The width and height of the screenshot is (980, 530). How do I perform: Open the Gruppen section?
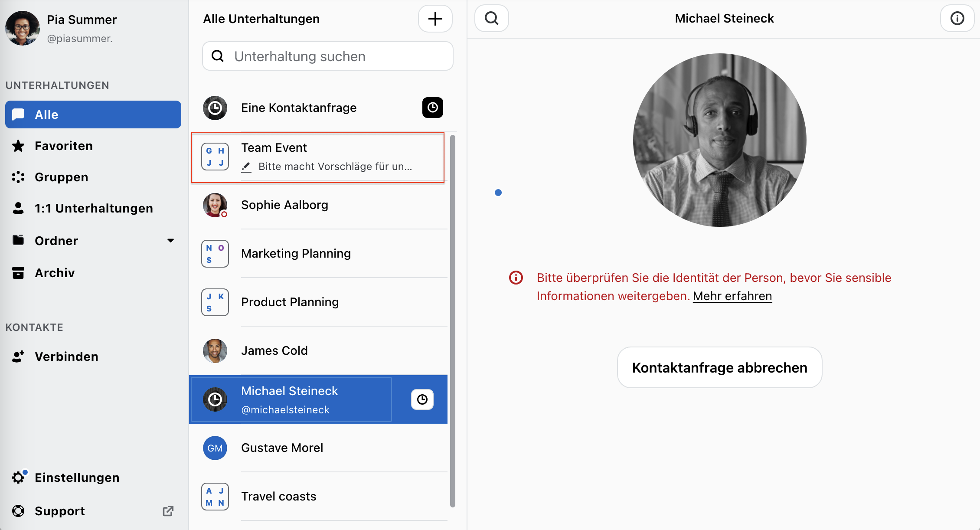point(93,177)
